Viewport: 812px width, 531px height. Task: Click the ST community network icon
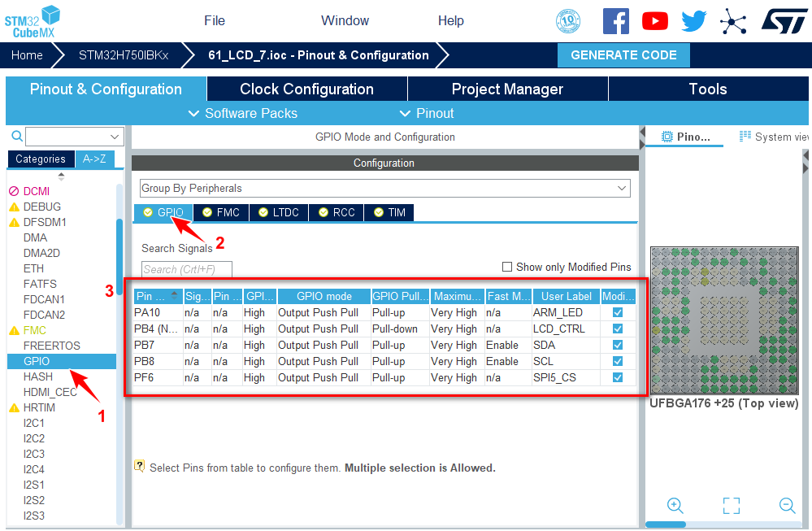[x=733, y=21]
